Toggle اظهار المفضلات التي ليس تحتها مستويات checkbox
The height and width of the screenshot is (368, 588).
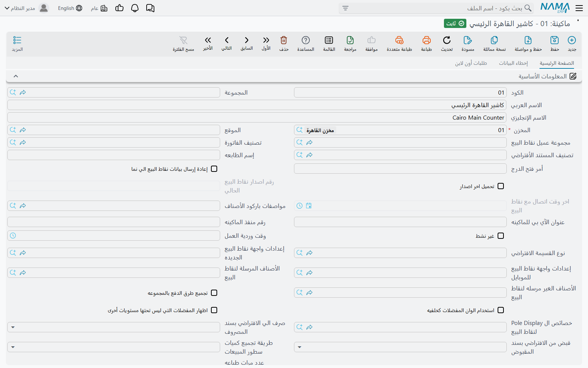pyautogui.click(x=214, y=310)
